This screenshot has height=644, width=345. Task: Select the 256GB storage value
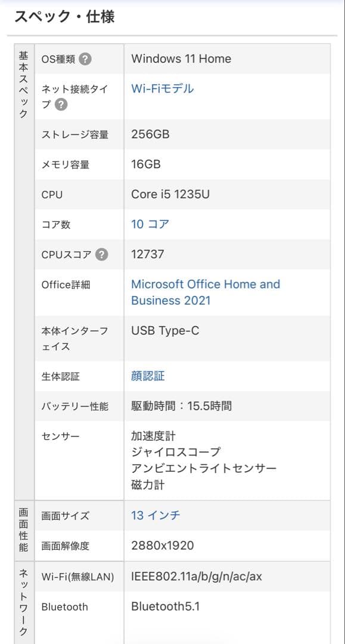[150, 135]
